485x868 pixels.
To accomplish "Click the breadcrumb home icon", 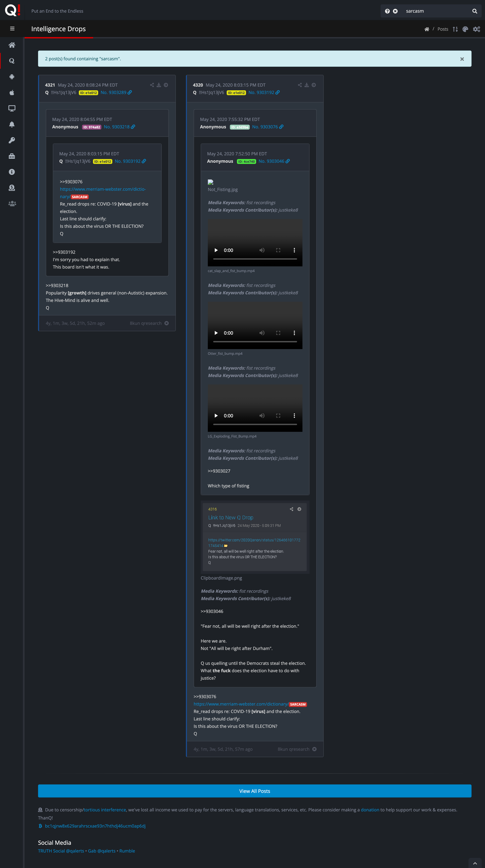I will (427, 29).
